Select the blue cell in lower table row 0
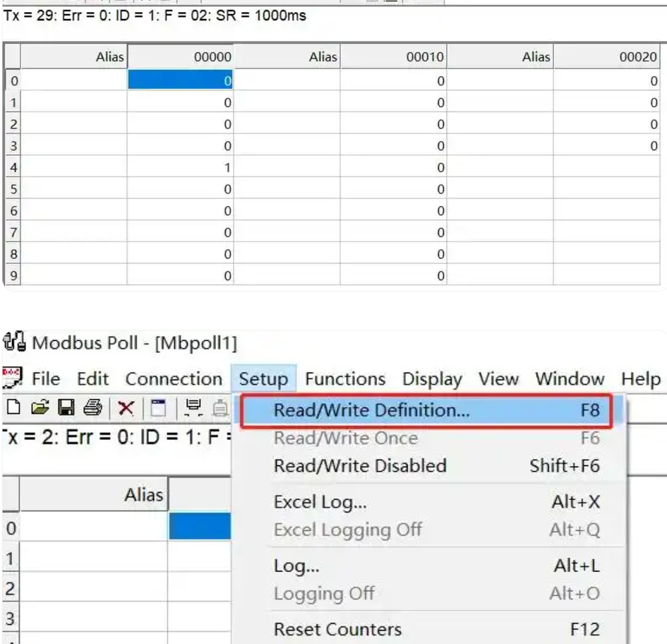Viewport: 667px width, 644px height. click(x=200, y=527)
